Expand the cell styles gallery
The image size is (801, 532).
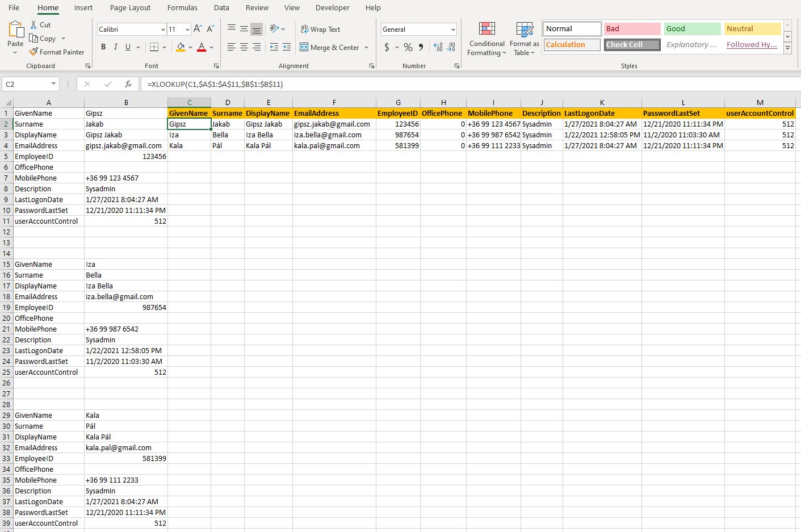coord(787,49)
